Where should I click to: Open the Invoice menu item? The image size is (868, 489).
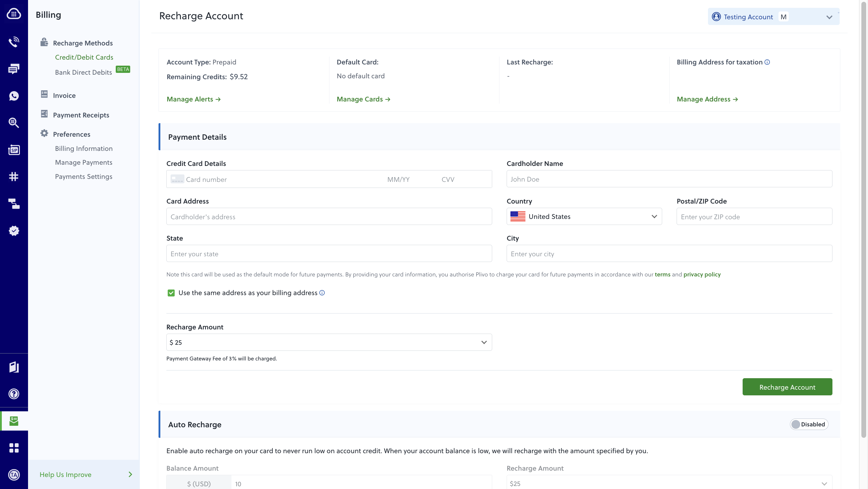pyautogui.click(x=64, y=95)
